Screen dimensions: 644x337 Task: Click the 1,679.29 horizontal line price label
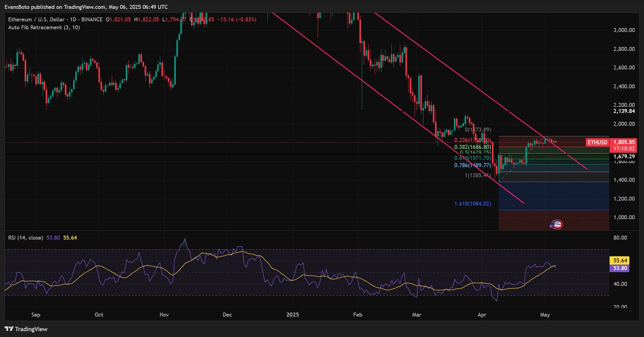(x=624, y=156)
